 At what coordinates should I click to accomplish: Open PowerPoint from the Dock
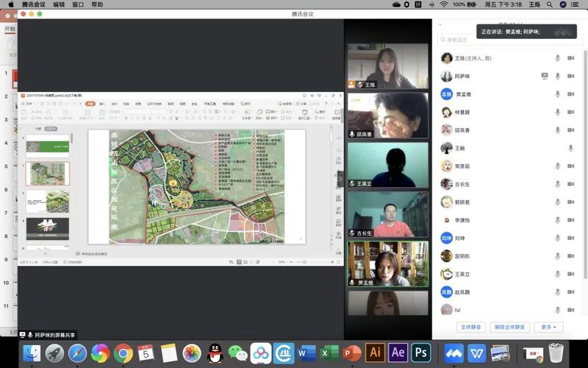[x=351, y=353]
